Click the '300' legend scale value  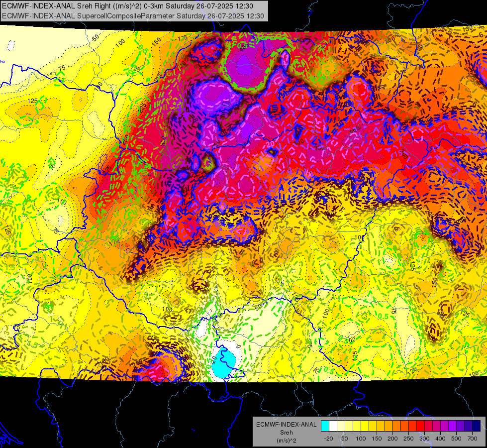[x=424, y=439]
